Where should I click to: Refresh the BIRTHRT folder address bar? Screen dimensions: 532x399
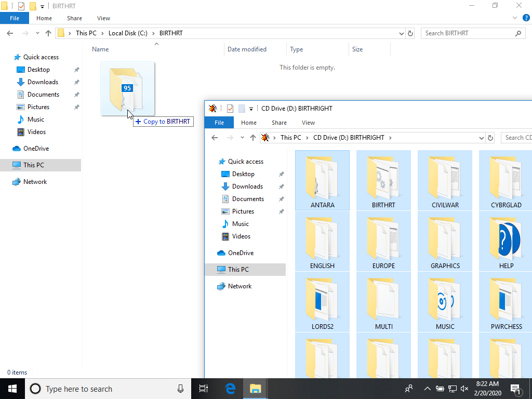410,33
